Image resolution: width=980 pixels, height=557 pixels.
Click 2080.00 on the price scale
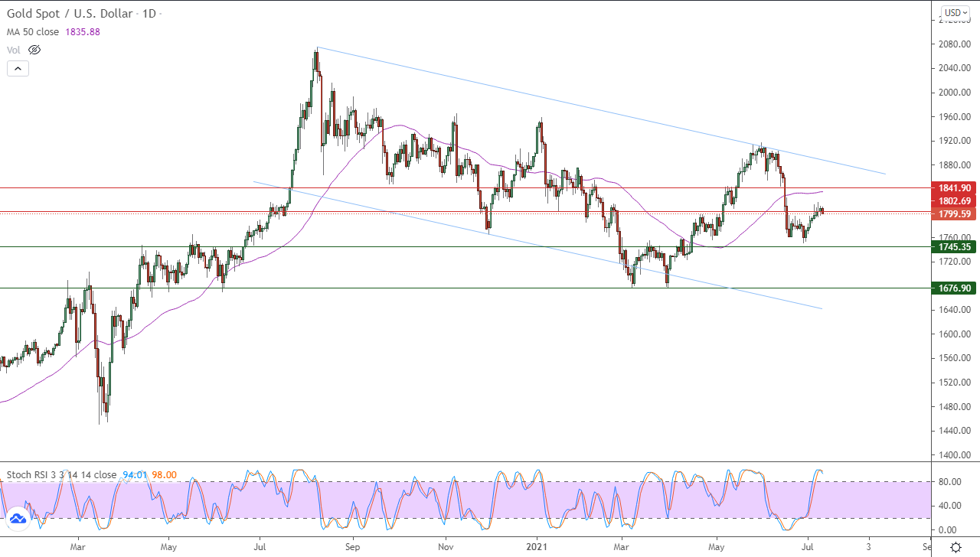955,44
